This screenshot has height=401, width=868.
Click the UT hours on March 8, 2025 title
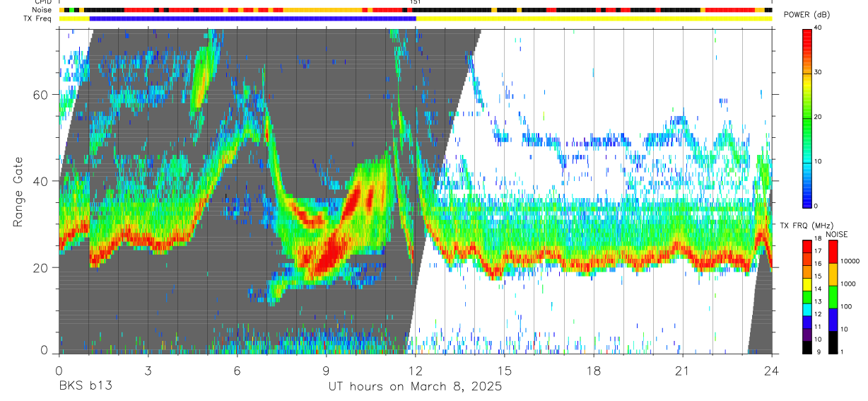(x=415, y=387)
